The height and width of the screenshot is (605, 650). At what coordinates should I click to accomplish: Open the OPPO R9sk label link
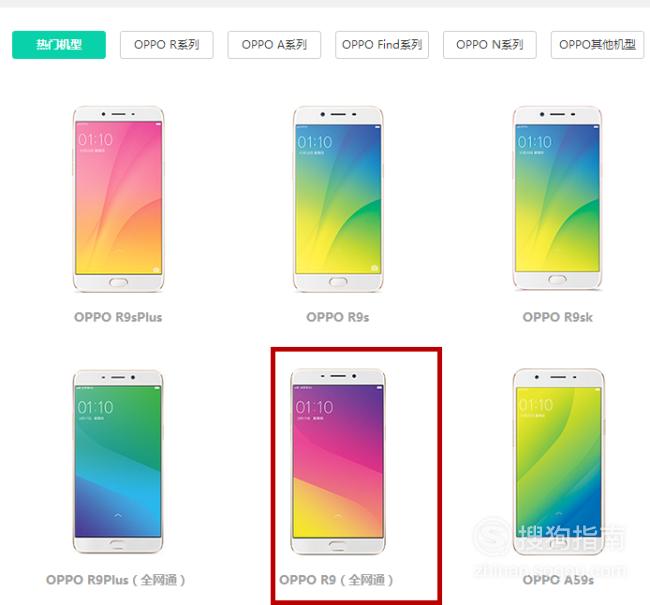pyautogui.click(x=558, y=317)
